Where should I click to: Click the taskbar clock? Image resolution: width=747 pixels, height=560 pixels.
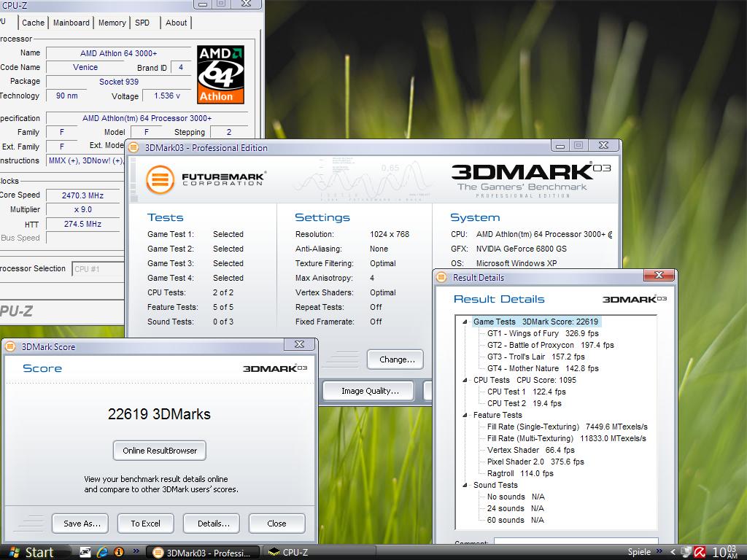coord(724,553)
